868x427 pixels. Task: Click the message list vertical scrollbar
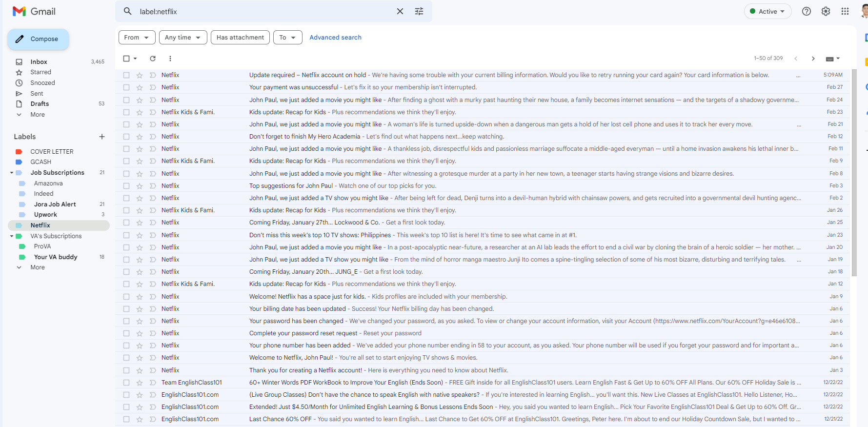point(854,173)
